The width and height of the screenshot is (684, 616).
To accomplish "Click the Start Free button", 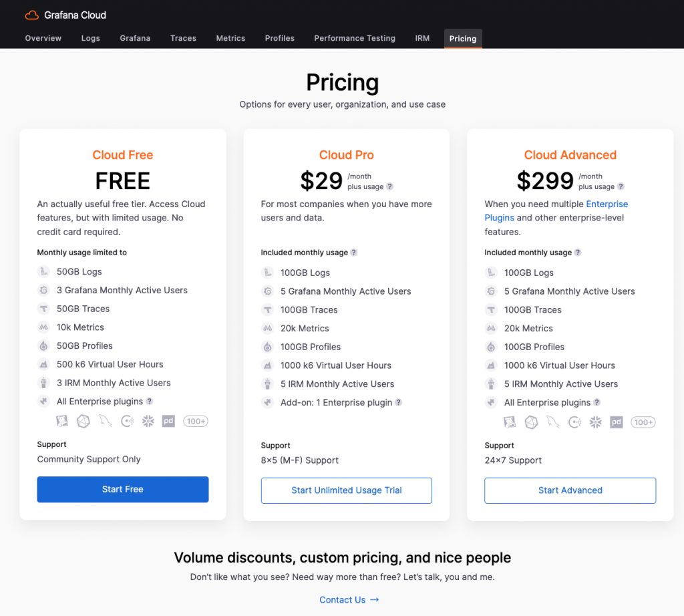I will click(123, 490).
